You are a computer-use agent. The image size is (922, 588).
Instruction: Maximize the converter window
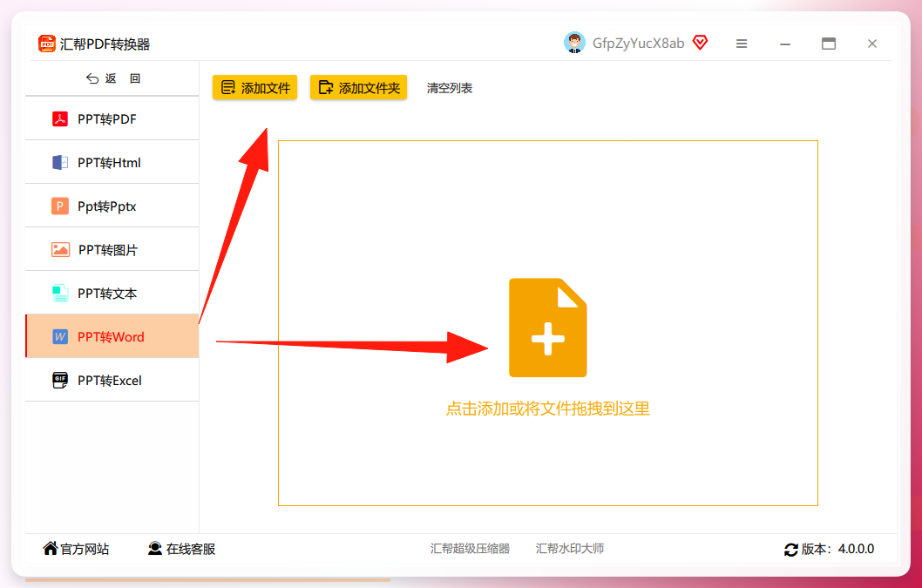[x=829, y=44]
